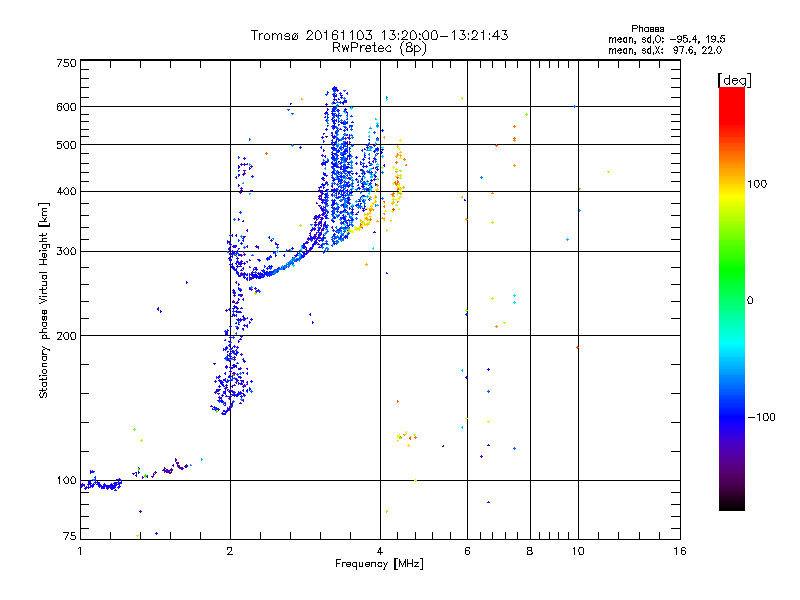Click the colorbar label '0'

[x=749, y=301]
